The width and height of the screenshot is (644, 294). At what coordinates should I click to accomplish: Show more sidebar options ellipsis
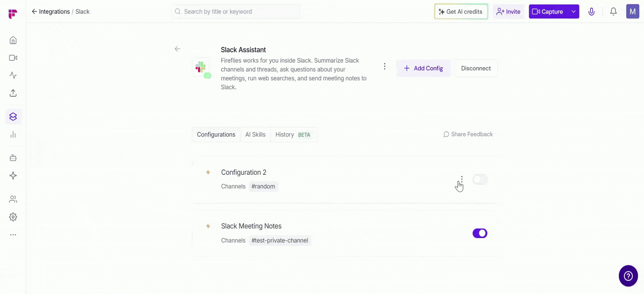pyautogui.click(x=13, y=235)
